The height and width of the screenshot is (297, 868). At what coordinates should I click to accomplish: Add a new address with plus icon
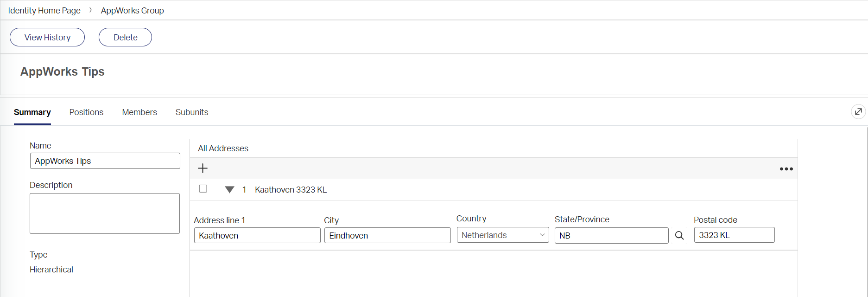(x=203, y=168)
